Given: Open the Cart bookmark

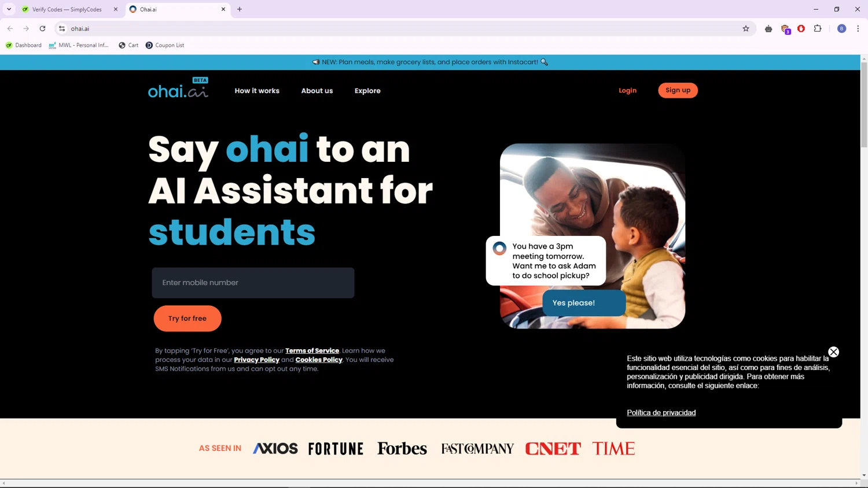Looking at the screenshot, I should [x=128, y=45].
